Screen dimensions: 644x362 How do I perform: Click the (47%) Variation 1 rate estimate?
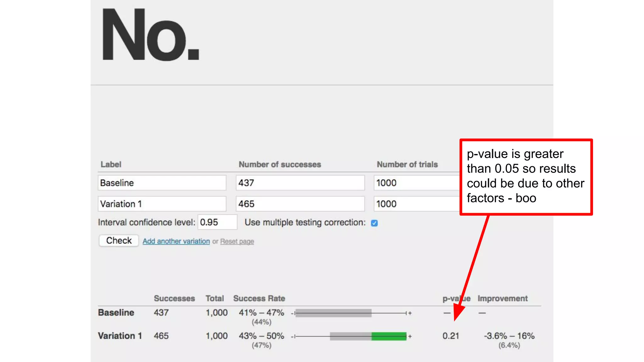tap(261, 345)
